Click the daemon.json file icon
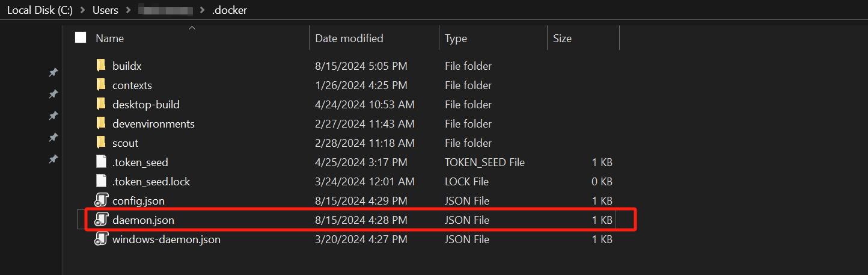This screenshot has height=275, width=868. (101, 220)
